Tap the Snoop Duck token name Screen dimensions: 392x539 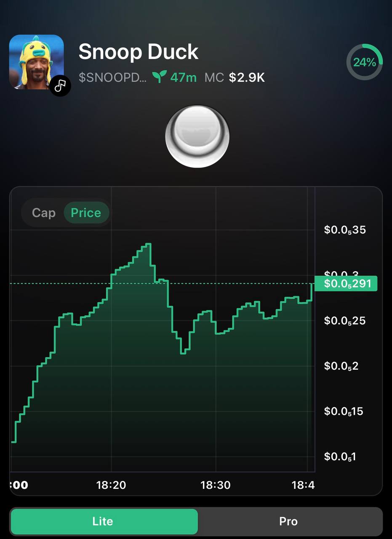pos(139,52)
